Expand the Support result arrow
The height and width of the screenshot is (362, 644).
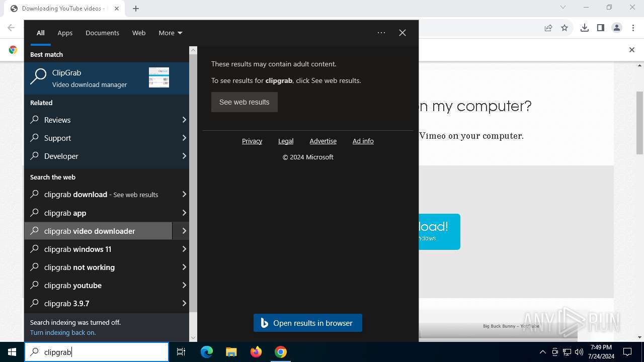coord(184,138)
